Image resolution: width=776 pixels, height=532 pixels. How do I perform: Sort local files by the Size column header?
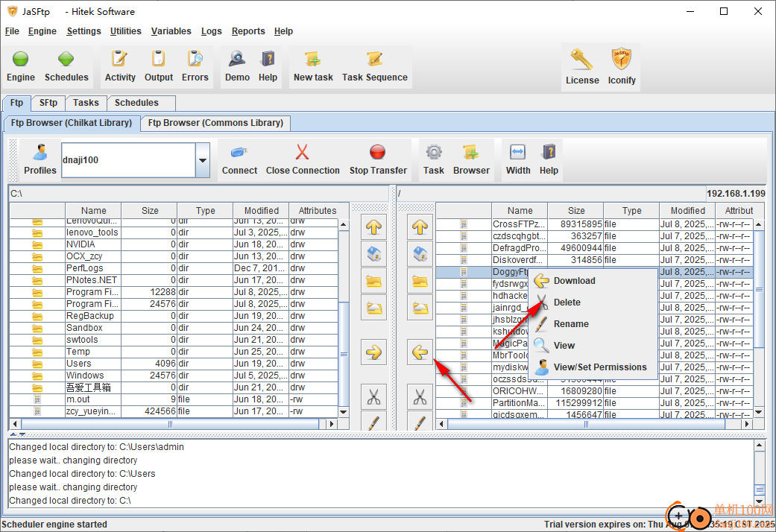[x=149, y=211]
